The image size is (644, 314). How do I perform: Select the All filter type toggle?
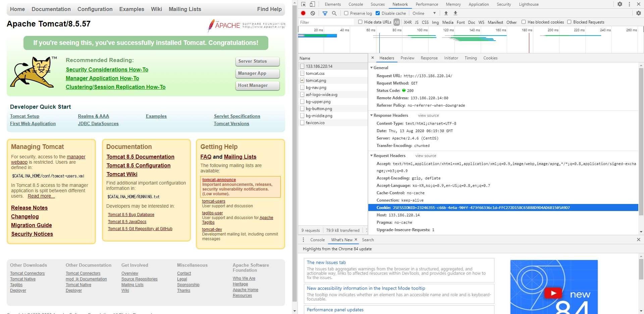pos(397,22)
